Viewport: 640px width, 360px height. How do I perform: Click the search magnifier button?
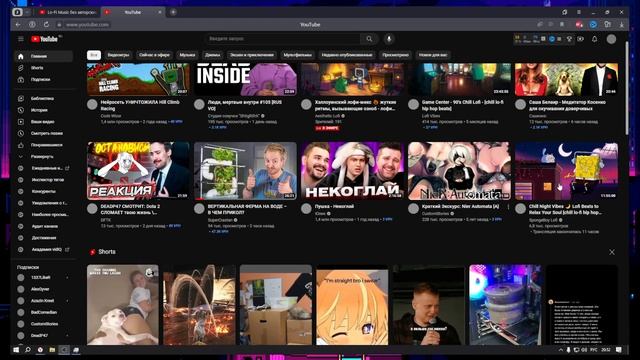tap(369, 39)
